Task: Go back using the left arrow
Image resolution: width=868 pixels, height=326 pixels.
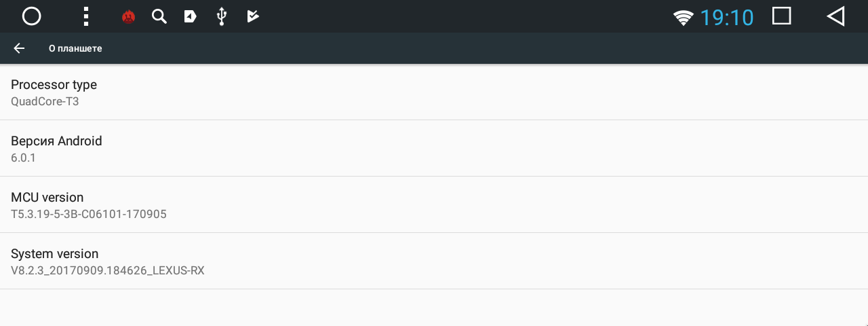Action: (x=19, y=48)
